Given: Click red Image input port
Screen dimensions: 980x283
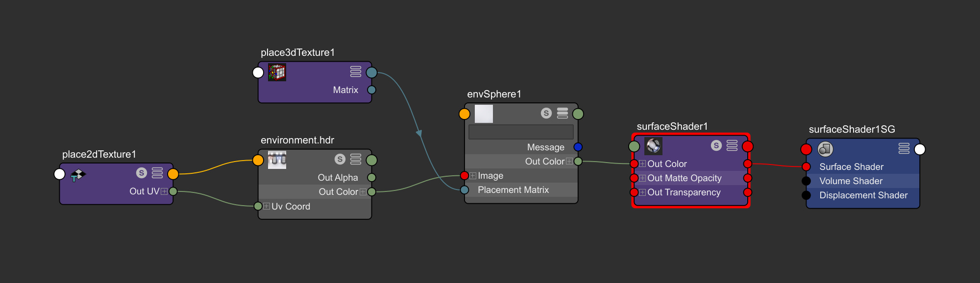Looking at the screenshot, I should pyautogui.click(x=465, y=176).
